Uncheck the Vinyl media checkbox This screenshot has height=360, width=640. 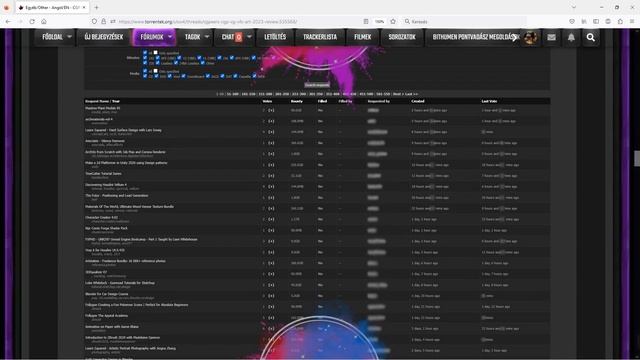[170, 76]
